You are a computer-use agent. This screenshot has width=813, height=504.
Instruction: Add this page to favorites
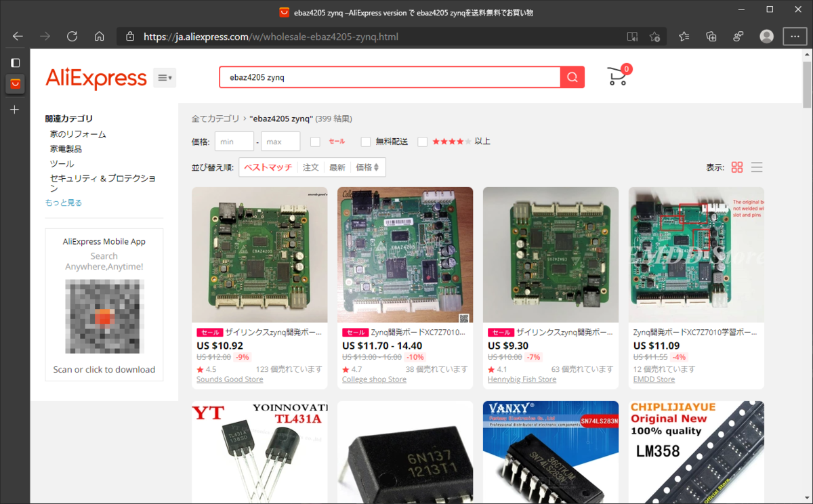[x=654, y=37]
